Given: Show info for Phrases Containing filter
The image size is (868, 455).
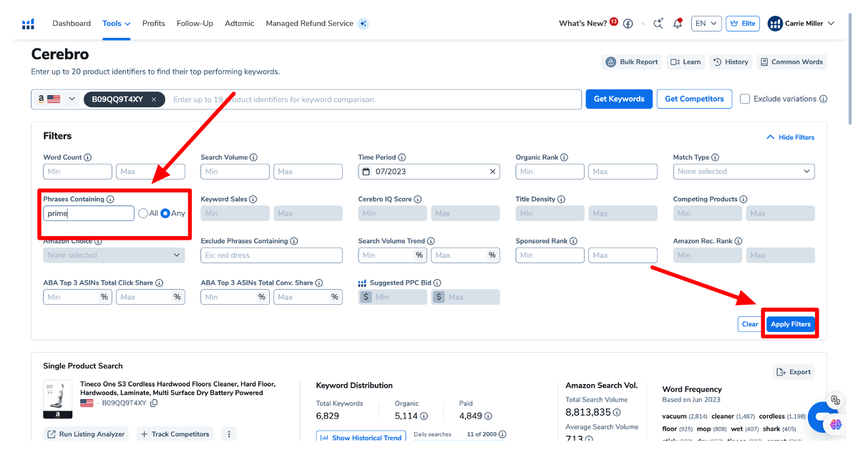Looking at the screenshot, I should tap(110, 200).
